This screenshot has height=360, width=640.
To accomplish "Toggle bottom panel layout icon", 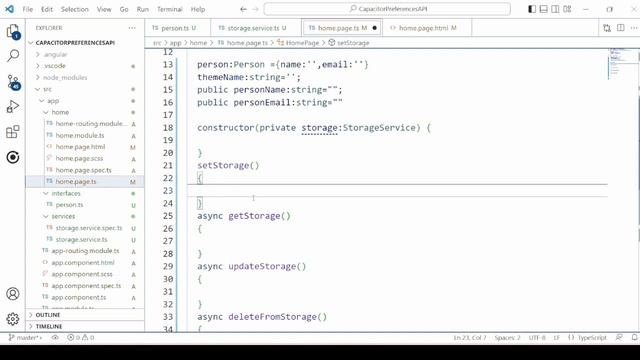I will pos(544,9).
